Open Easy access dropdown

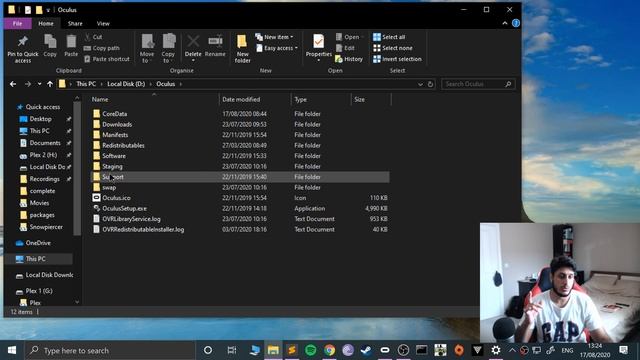(277, 48)
